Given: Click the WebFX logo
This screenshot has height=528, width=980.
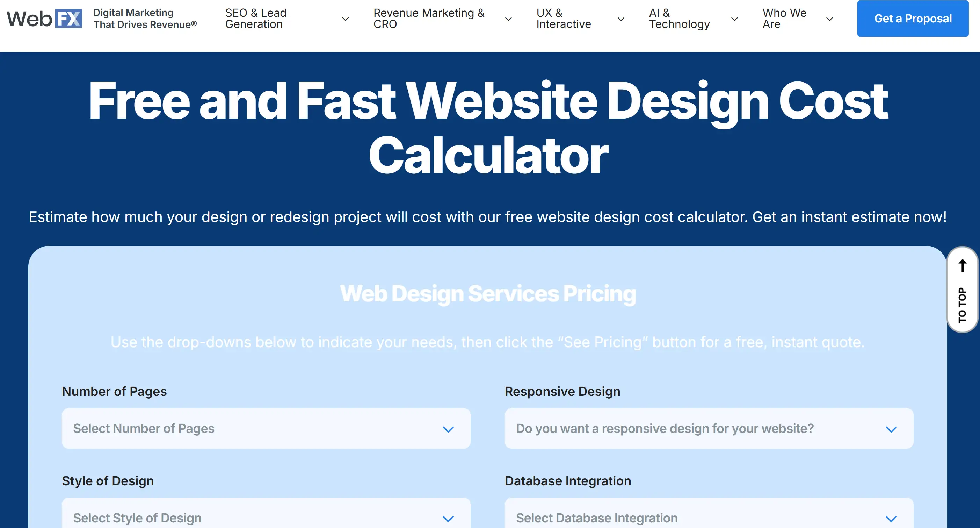Looking at the screenshot, I should pos(44,19).
